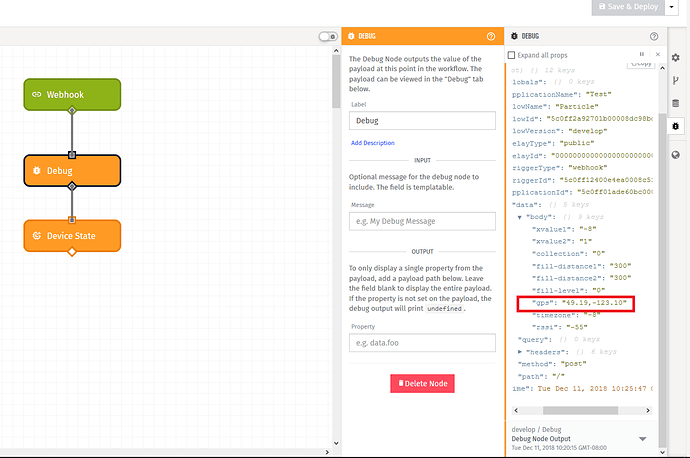The height and width of the screenshot is (458, 690).
Task: Click the flowName "Particle" line
Action: point(555,107)
